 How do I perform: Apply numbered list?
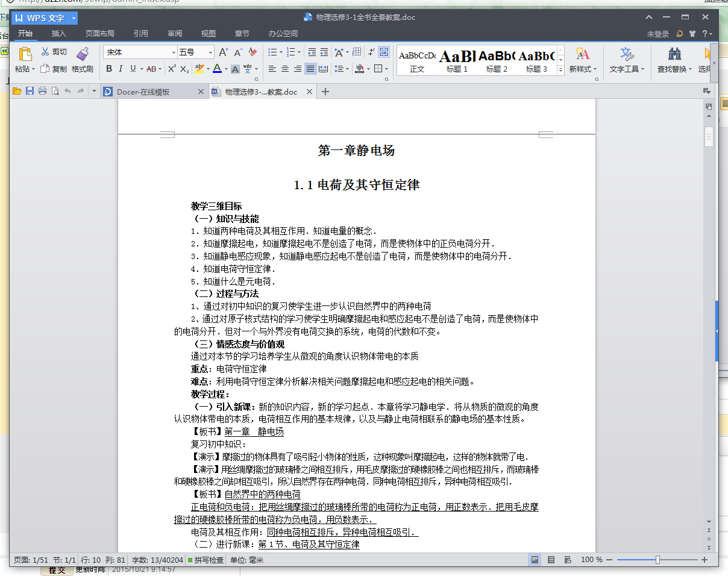click(290, 52)
